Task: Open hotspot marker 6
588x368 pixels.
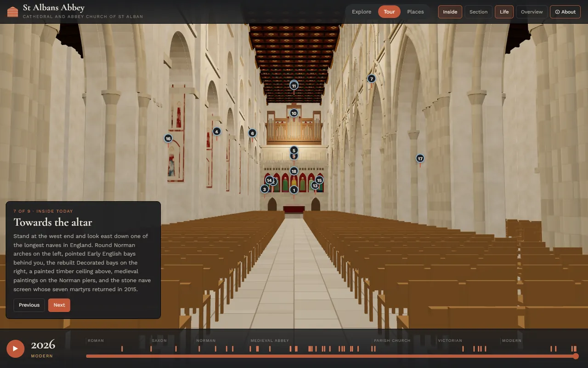Action: tap(252, 133)
